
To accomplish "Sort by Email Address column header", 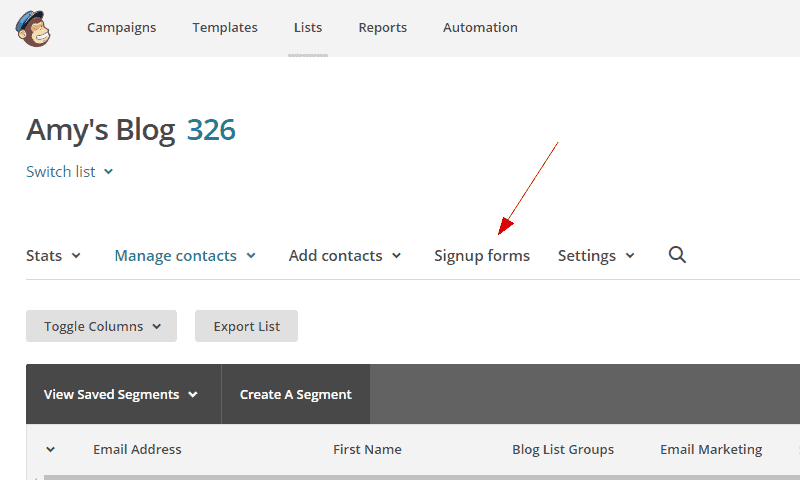I will click(x=137, y=449).
